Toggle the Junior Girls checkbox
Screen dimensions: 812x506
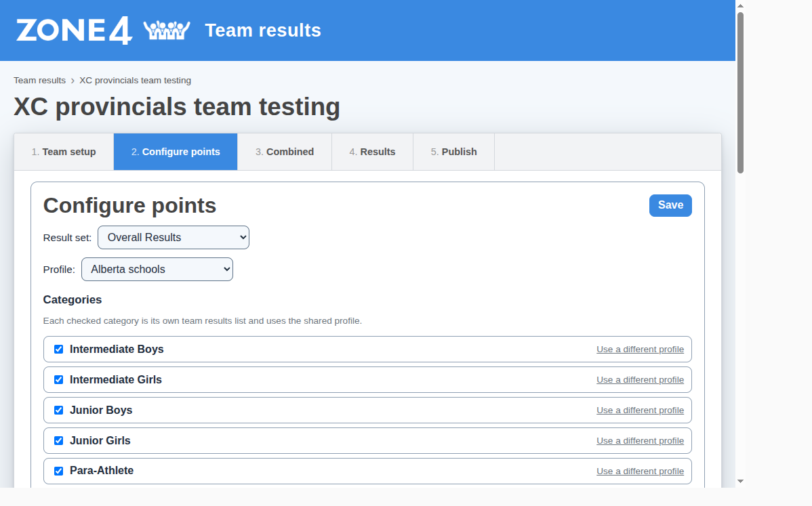click(x=59, y=441)
